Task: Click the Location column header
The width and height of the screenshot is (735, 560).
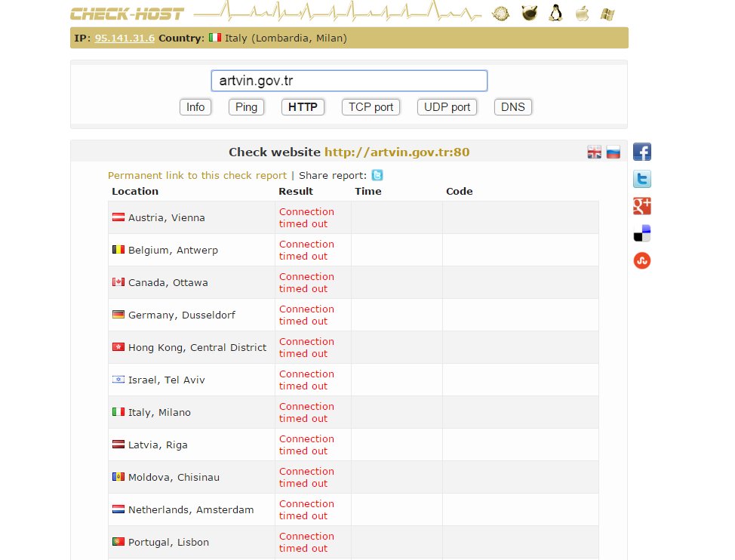Action: coord(135,191)
